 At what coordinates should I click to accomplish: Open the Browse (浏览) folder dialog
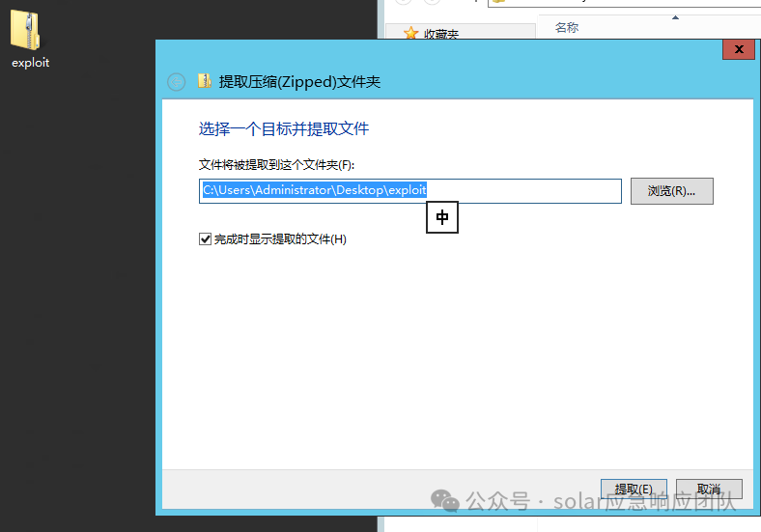672,191
